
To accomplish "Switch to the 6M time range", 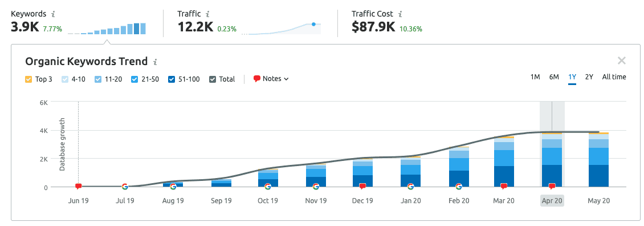I will [554, 77].
